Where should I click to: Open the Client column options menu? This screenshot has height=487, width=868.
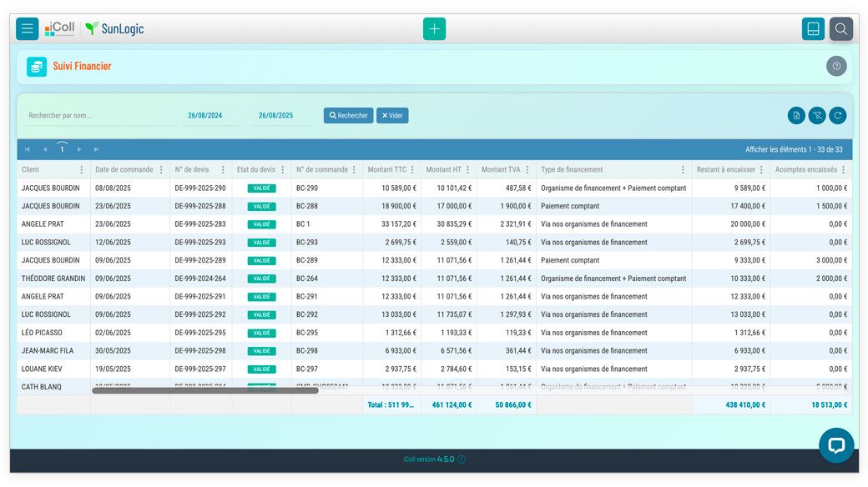click(x=81, y=169)
